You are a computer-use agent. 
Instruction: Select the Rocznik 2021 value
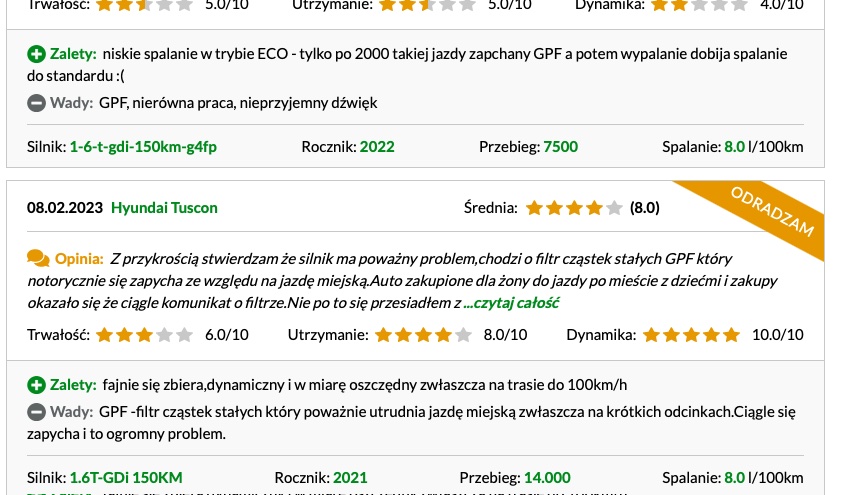pos(350,478)
